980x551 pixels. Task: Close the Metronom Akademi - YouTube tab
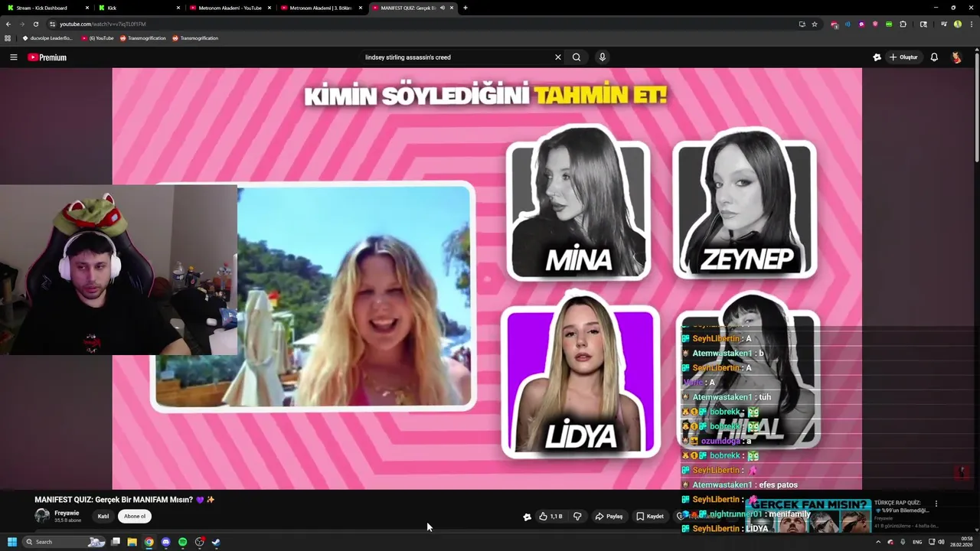point(269,8)
